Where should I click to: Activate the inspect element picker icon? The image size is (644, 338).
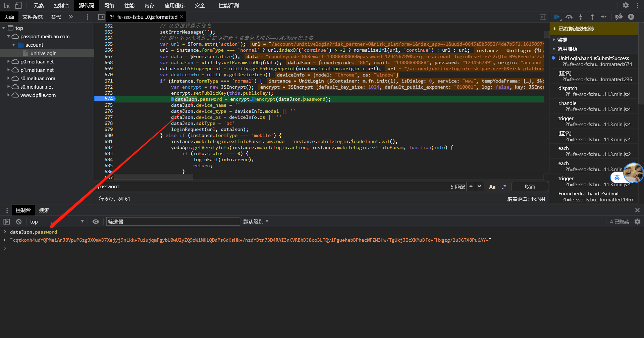[x=7, y=5]
